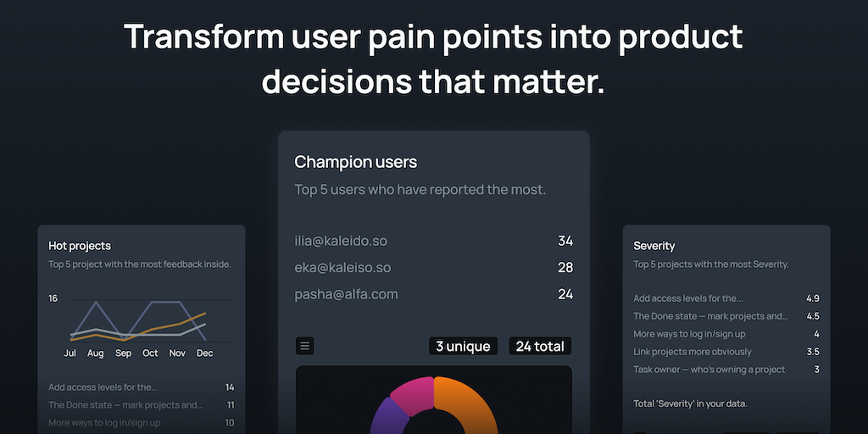Select user pasha@alfa.com row
Image resolution: width=868 pixels, height=434 pixels.
[346, 294]
